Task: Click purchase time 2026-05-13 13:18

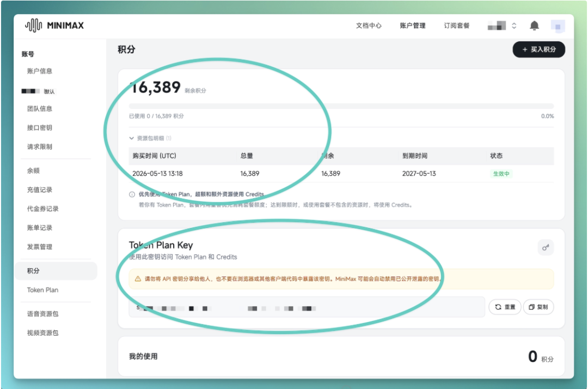Action: click(157, 174)
